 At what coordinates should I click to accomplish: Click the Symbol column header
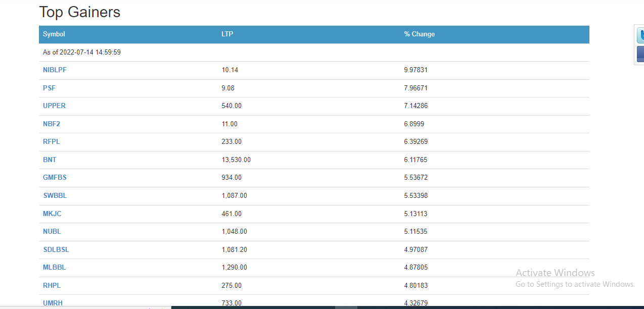coord(54,34)
